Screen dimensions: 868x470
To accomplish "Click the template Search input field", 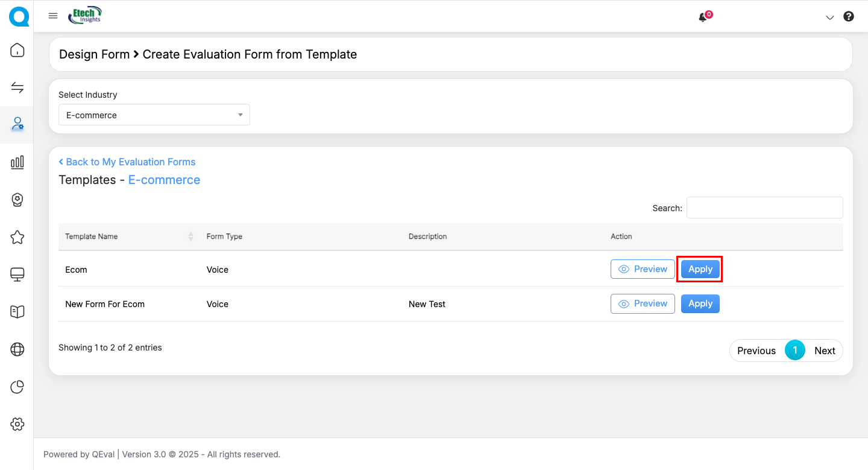I will [x=764, y=208].
